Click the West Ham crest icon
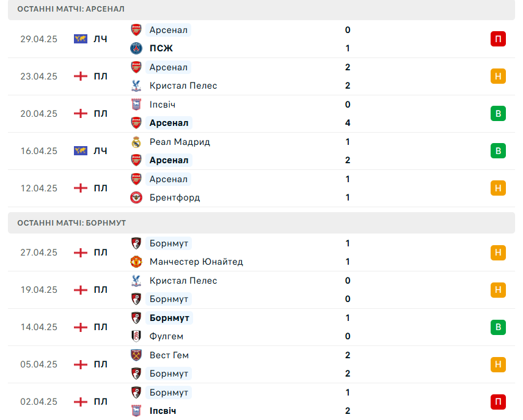This screenshot has width=523, height=420. click(136, 355)
